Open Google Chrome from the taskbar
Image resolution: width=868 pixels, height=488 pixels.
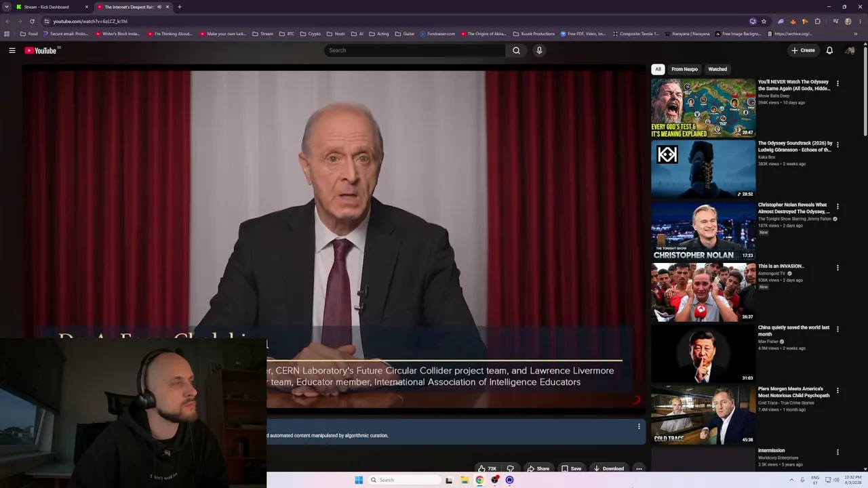[479, 480]
